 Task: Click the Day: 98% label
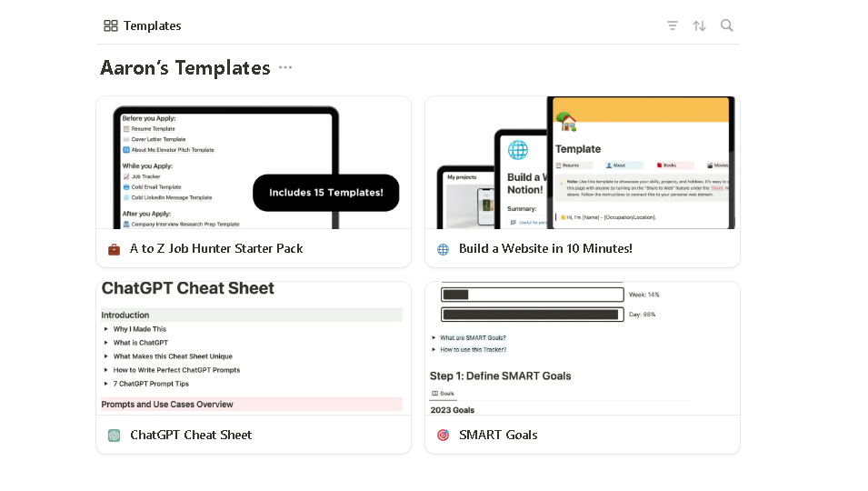643,315
